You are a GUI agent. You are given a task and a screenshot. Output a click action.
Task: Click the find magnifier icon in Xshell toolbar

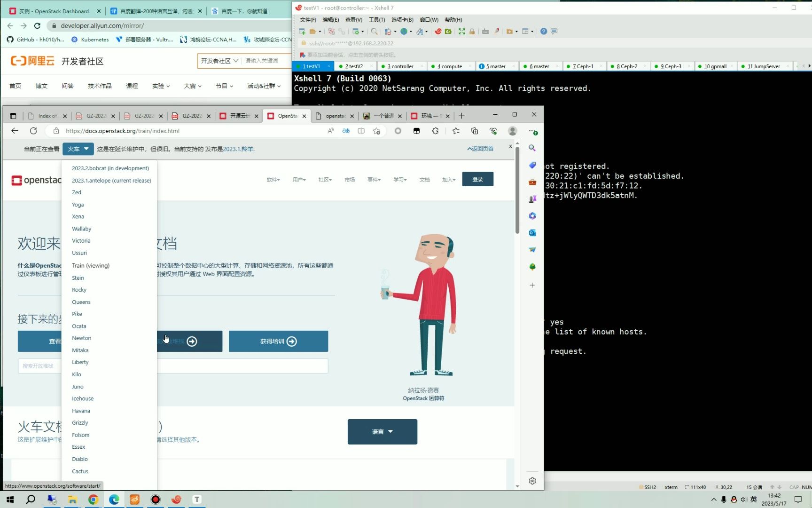coord(374,32)
